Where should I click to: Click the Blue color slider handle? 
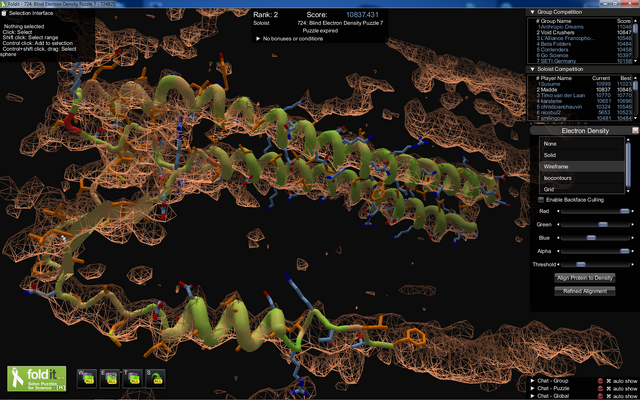[591, 238]
